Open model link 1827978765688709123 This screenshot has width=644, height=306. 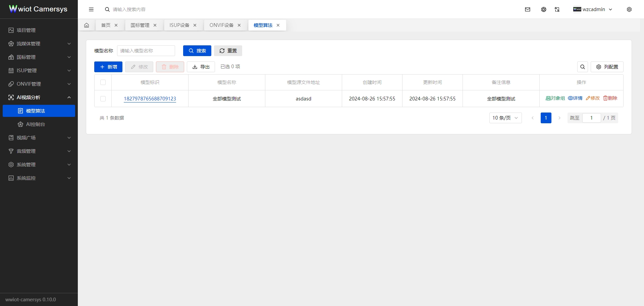point(150,99)
